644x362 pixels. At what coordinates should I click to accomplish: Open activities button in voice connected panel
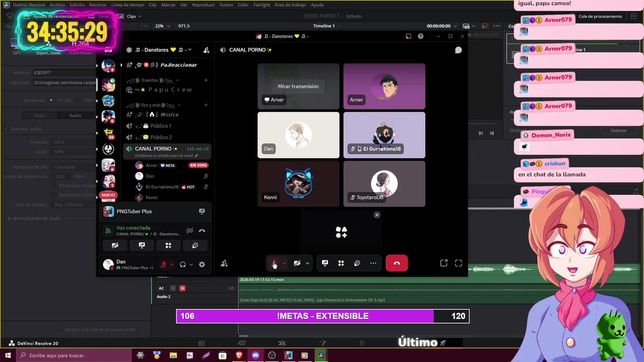click(169, 245)
